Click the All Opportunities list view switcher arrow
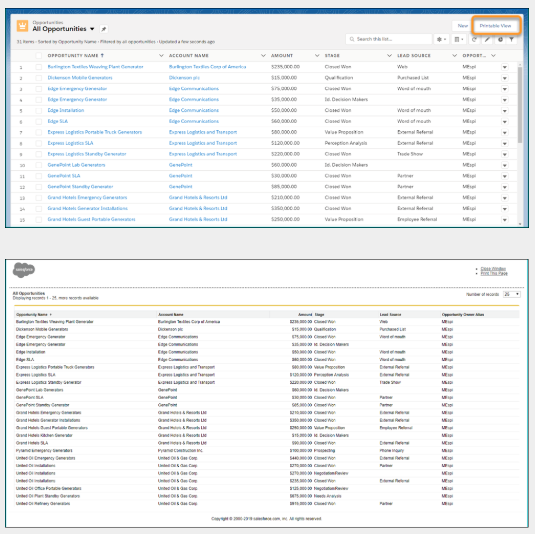Viewport: 535px width, 534px height. click(x=92, y=29)
